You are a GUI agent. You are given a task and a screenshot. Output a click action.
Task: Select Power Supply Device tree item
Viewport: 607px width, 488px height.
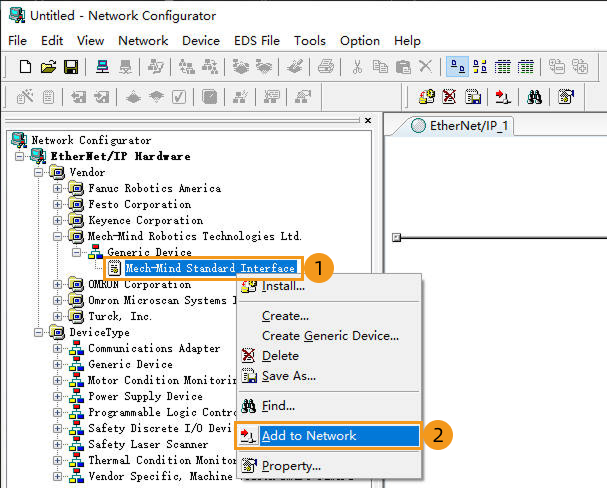click(145, 396)
